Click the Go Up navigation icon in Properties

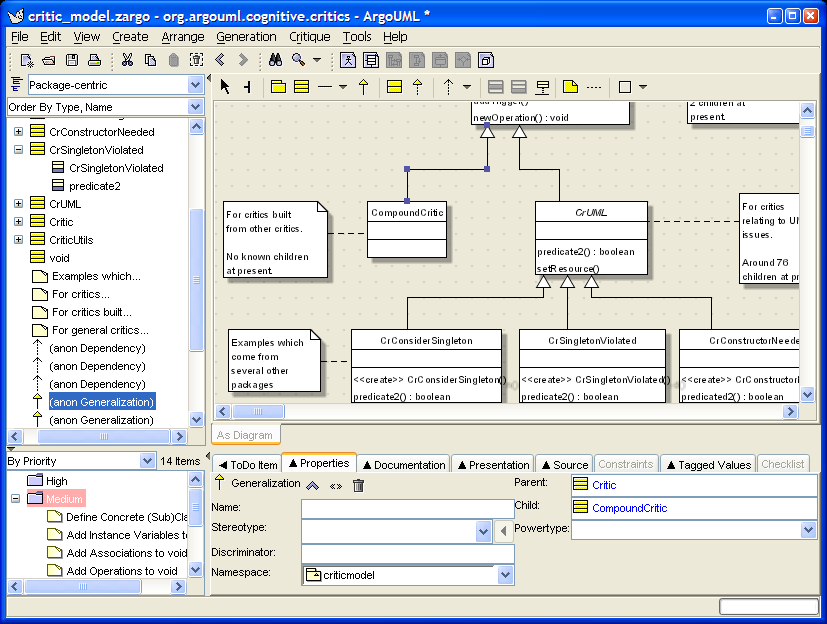coord(313,486)
